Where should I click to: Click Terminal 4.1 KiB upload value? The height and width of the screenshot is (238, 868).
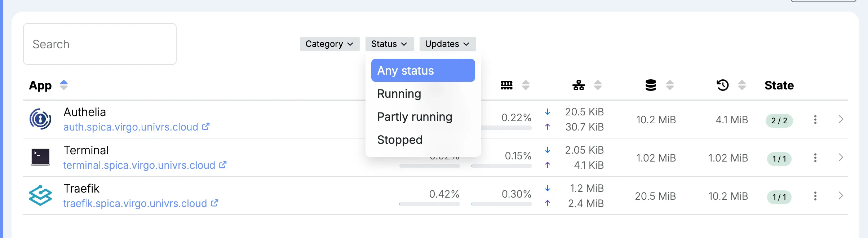click(x=589, y=165)
